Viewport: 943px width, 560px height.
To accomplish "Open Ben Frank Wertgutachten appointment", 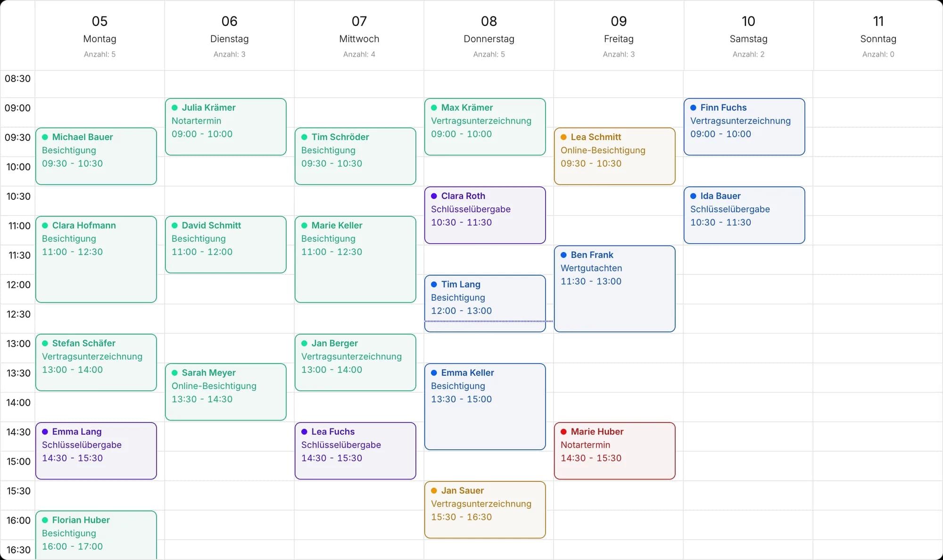I will [x=615, y=288].
